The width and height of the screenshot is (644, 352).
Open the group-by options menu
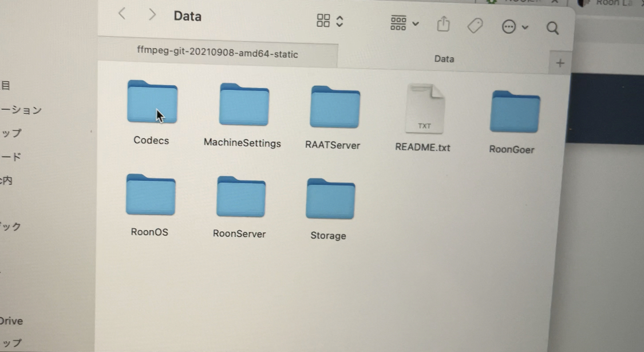click(x=404, y=23)
